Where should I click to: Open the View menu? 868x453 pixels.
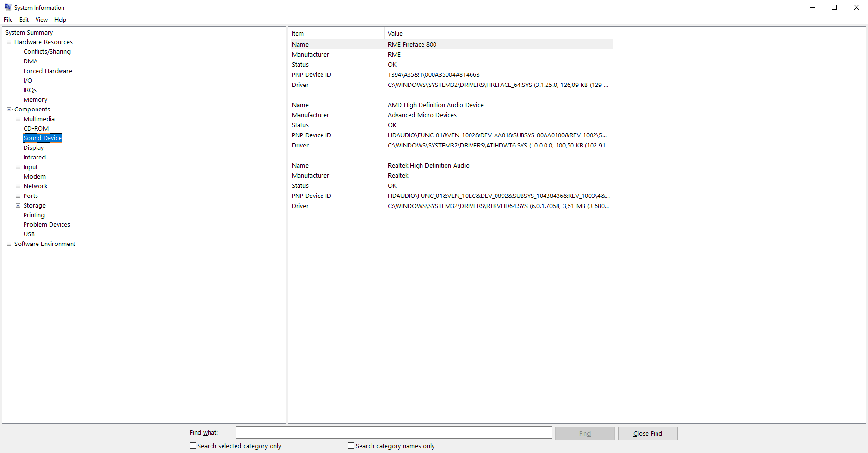coord(41,20)
